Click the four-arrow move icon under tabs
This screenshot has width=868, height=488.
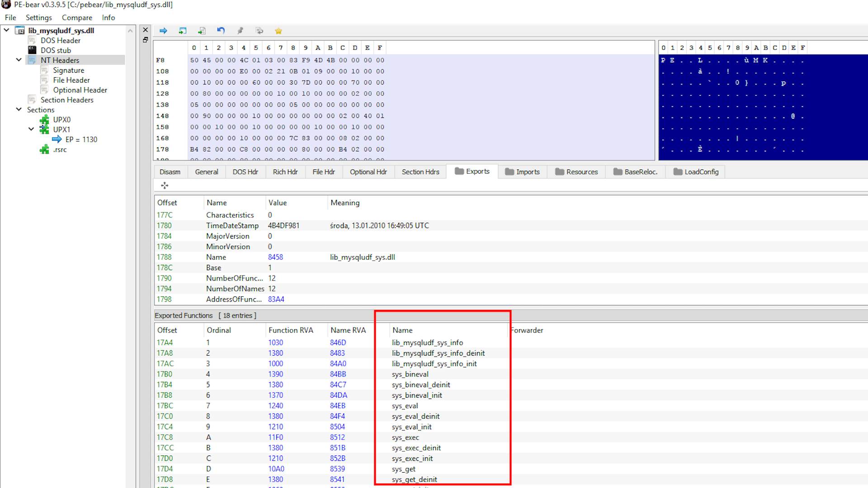click(165, 185)
